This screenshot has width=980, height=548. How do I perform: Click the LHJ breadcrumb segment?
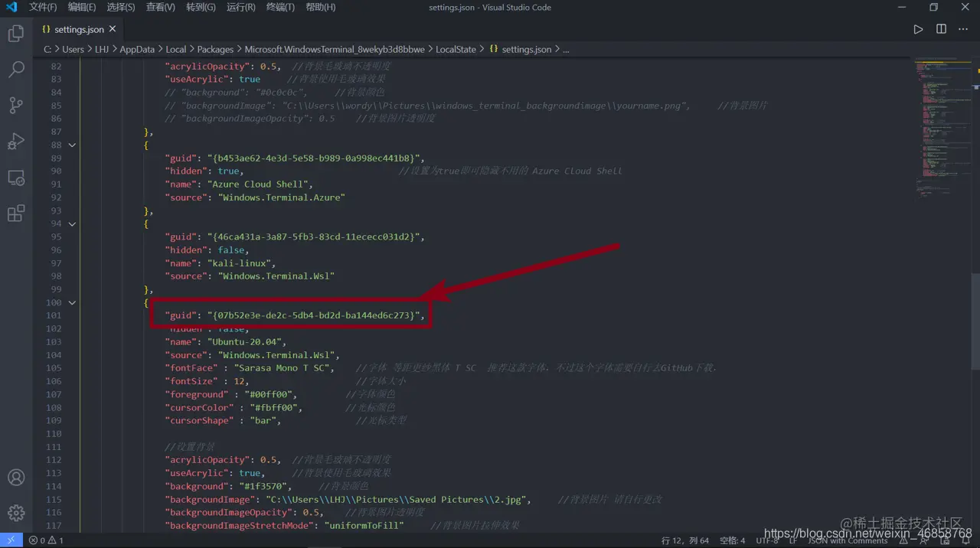coord(102,49)
